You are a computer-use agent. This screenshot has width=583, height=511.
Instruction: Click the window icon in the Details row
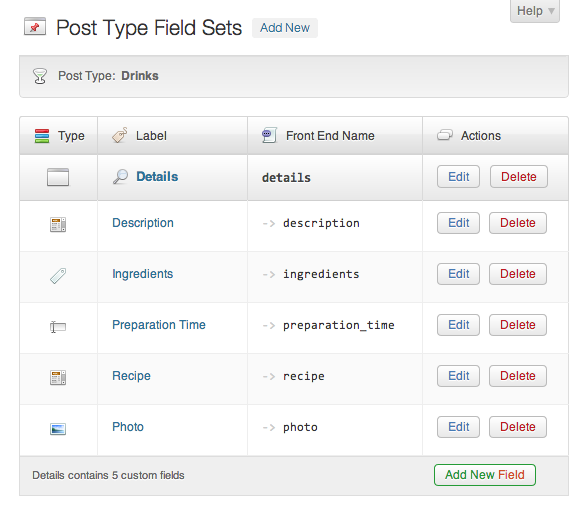pos(58,177)
